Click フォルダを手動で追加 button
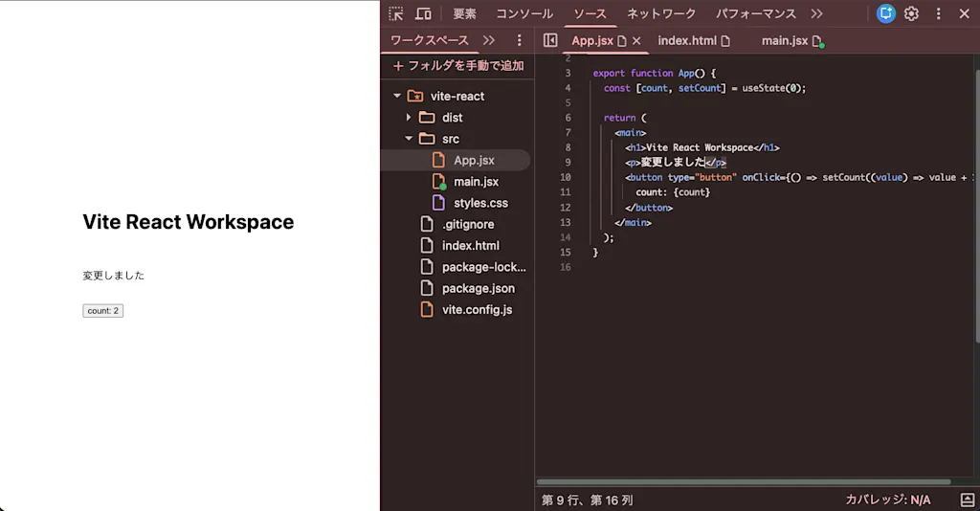The image size is (980, 511). coord(458,66)
